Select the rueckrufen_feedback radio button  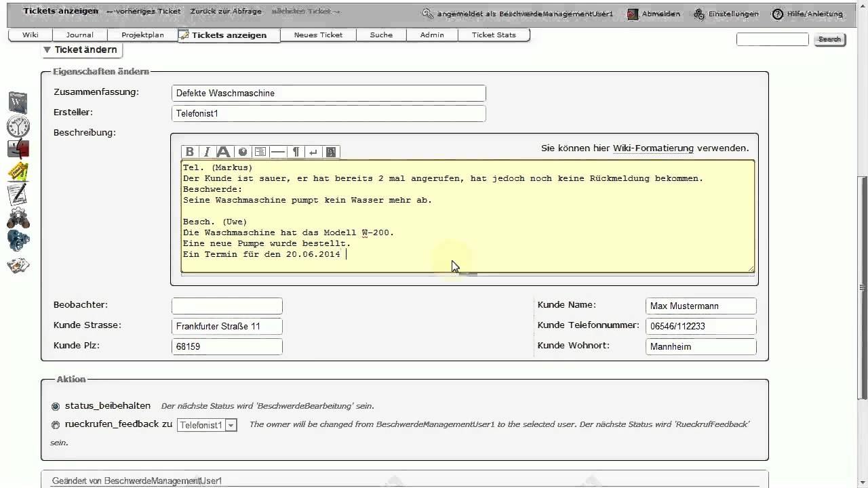coord(56,425)
